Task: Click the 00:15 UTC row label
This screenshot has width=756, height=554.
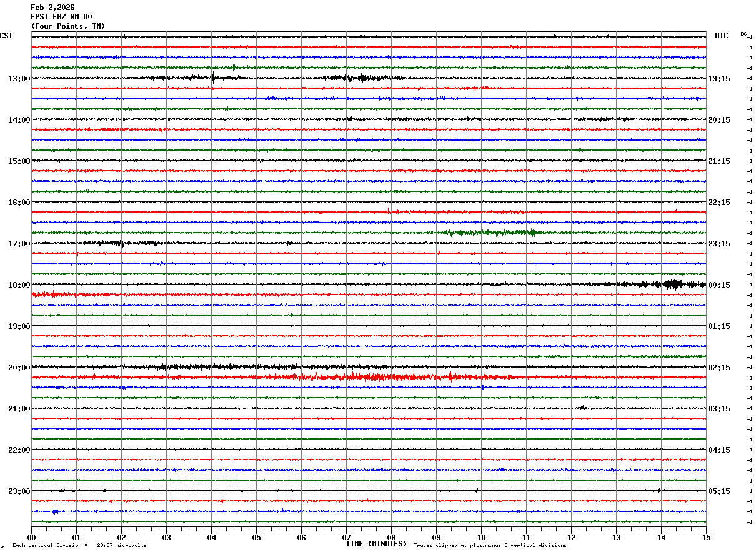Action: [719, 285]
